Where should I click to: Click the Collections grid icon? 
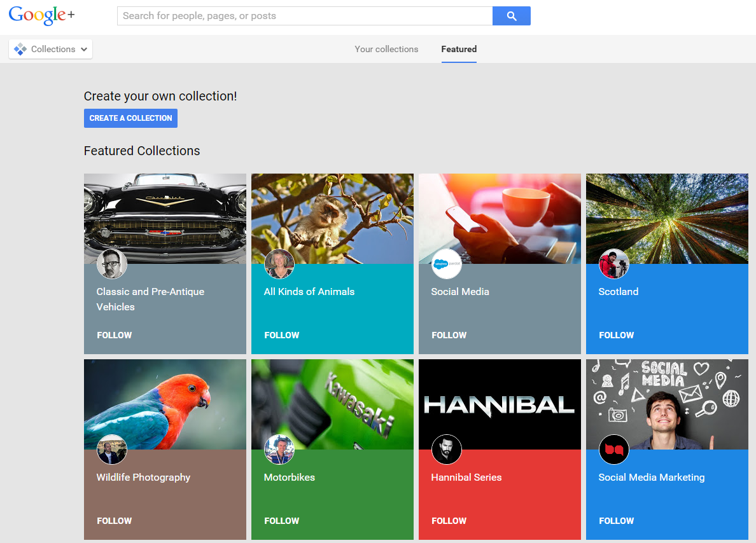click(x=20, y=49)
